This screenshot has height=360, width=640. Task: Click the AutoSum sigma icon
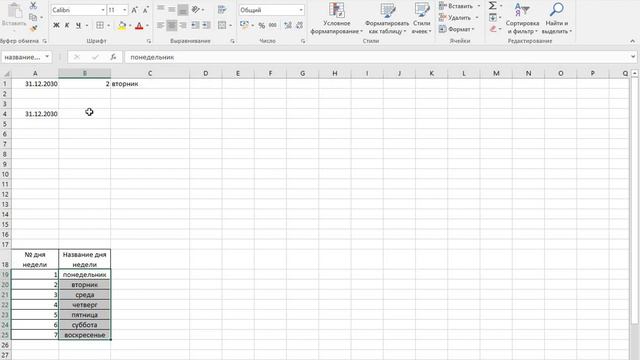point(493,6)
